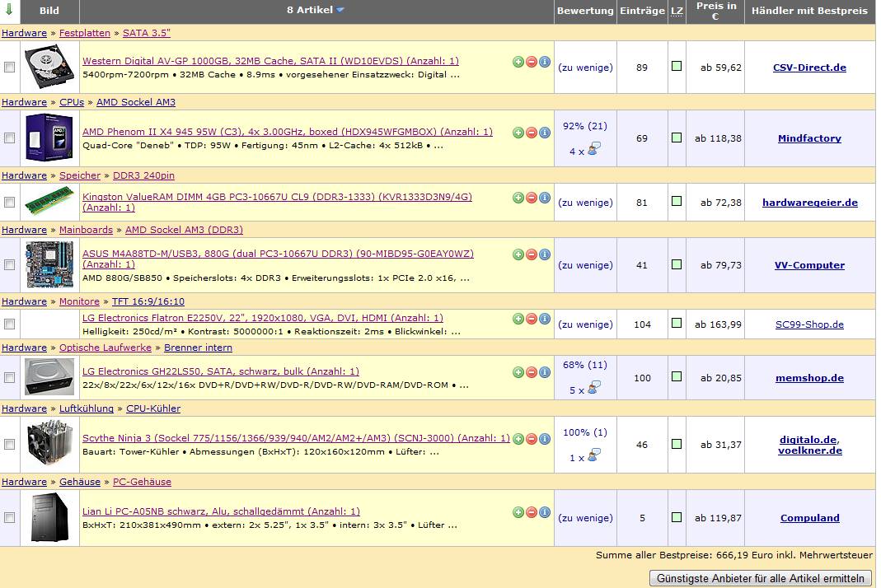881x588 pixels.
Task: Open CSV-Direct.de dealer link
Action: point(809,68)
